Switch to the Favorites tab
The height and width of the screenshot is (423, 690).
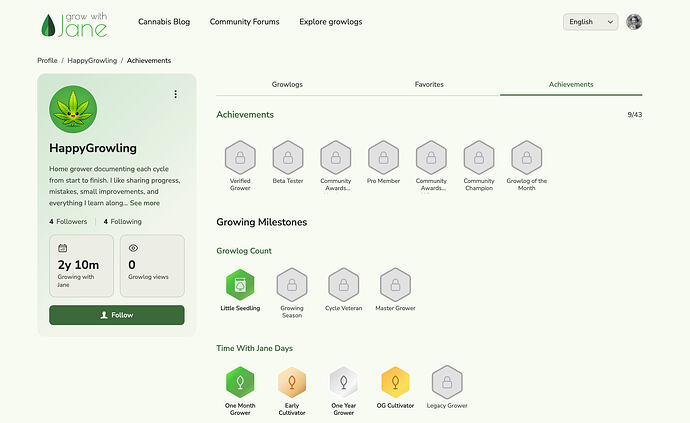[429, 85]
